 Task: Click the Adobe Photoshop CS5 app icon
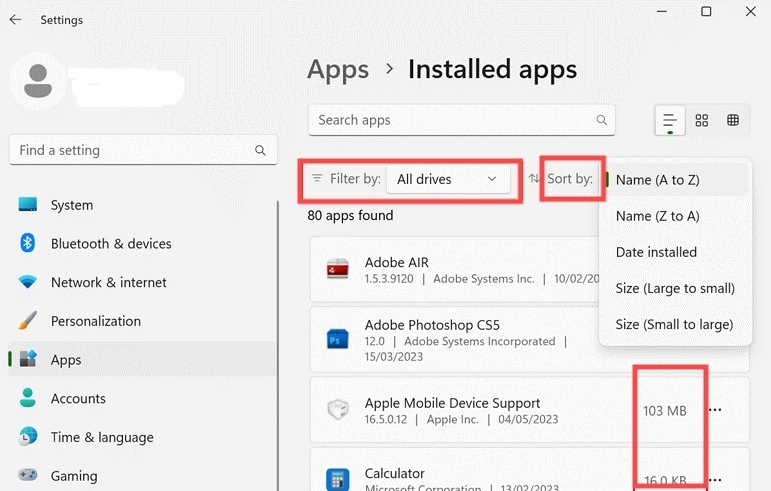(338, 340)
